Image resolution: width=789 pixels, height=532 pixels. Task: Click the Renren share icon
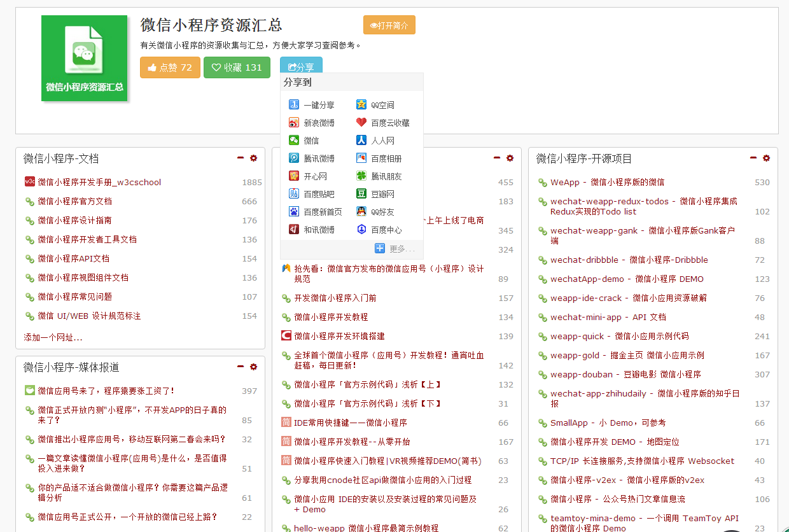(361, 141)
